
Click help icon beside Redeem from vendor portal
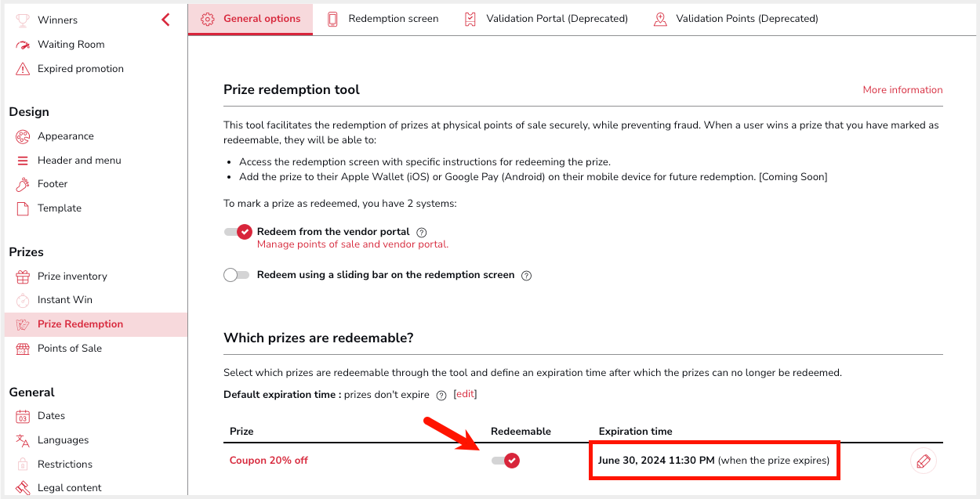(x=422, y=232)
